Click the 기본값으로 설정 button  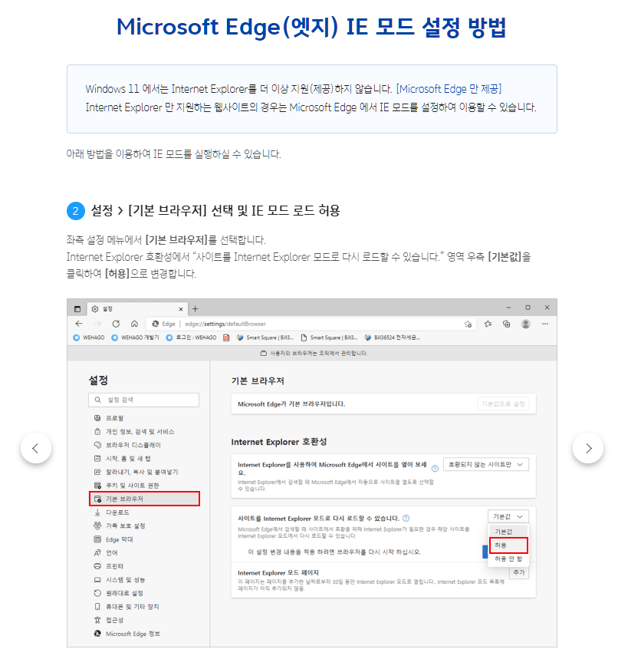(x=503, y=404)
